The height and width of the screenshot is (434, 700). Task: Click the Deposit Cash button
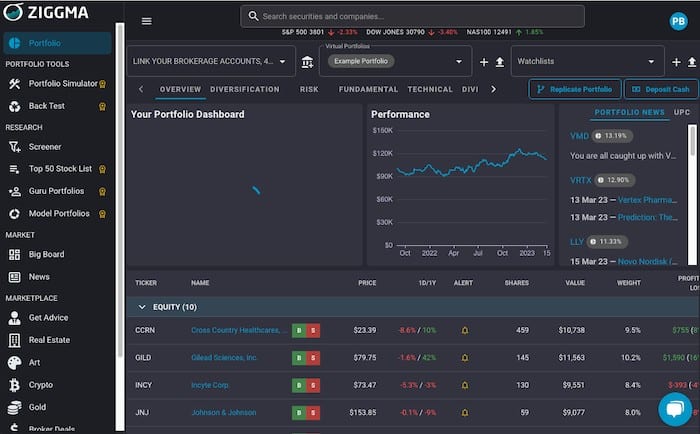(661, 89)
